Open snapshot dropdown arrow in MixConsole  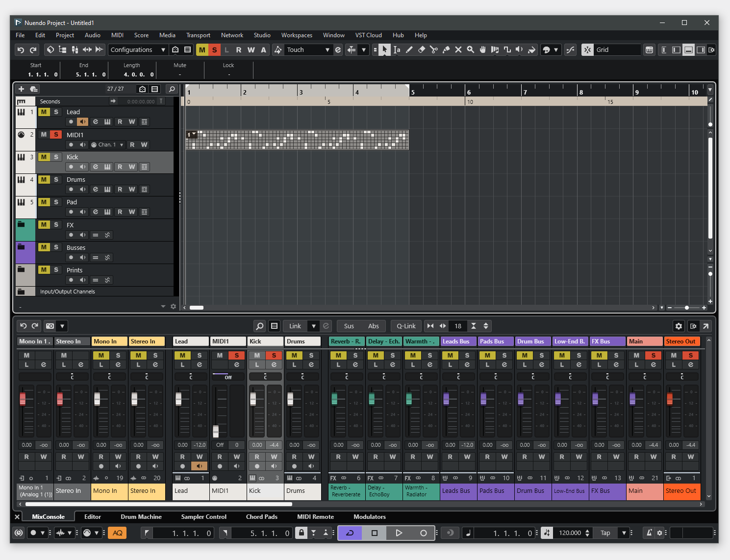[x=62, y=326]
